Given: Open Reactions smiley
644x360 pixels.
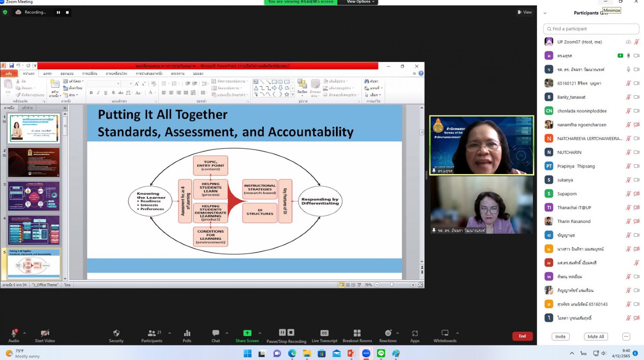Looking at the screenshot, I should [x=388, y=333].
